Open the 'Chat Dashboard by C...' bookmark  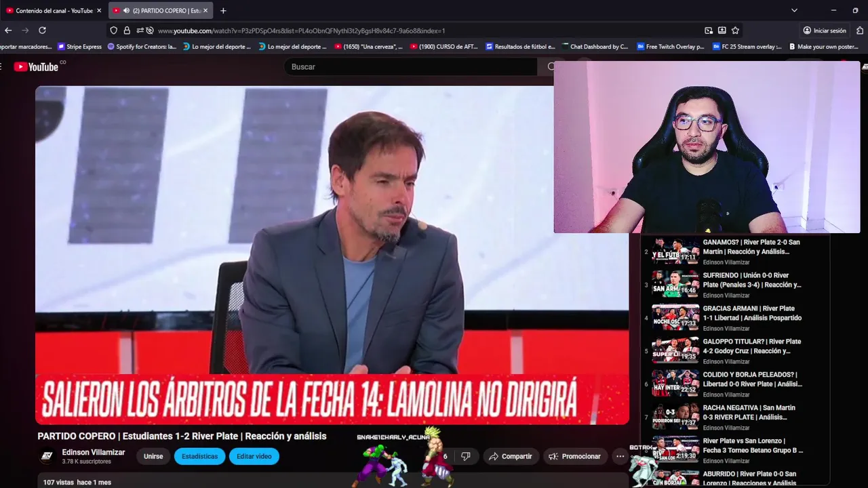click(595, 47)
